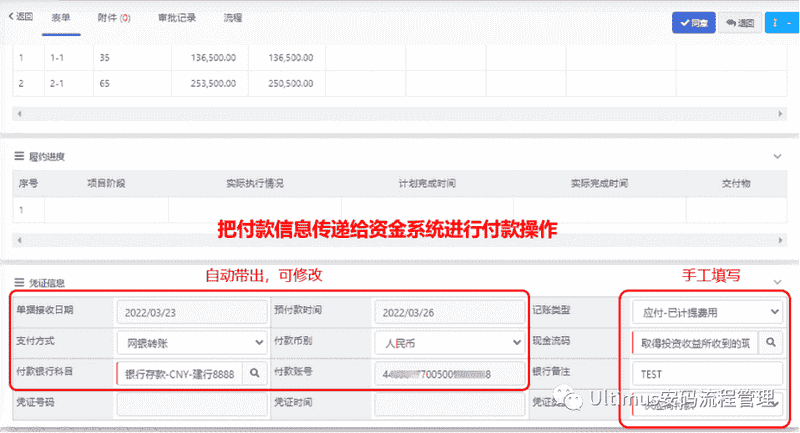The height and width of the screenshot is (433, 800).
Task: Click search icon beside 现金流码
Action: pos(770,343)
